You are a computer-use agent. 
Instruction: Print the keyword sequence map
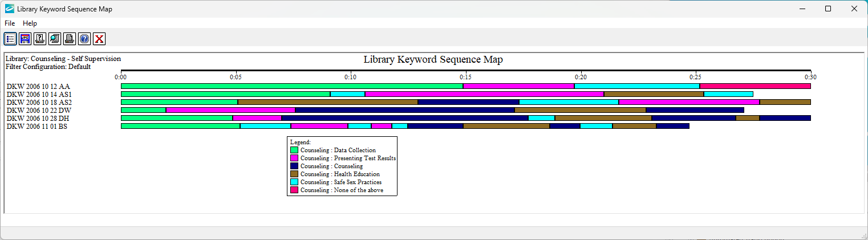70,39
